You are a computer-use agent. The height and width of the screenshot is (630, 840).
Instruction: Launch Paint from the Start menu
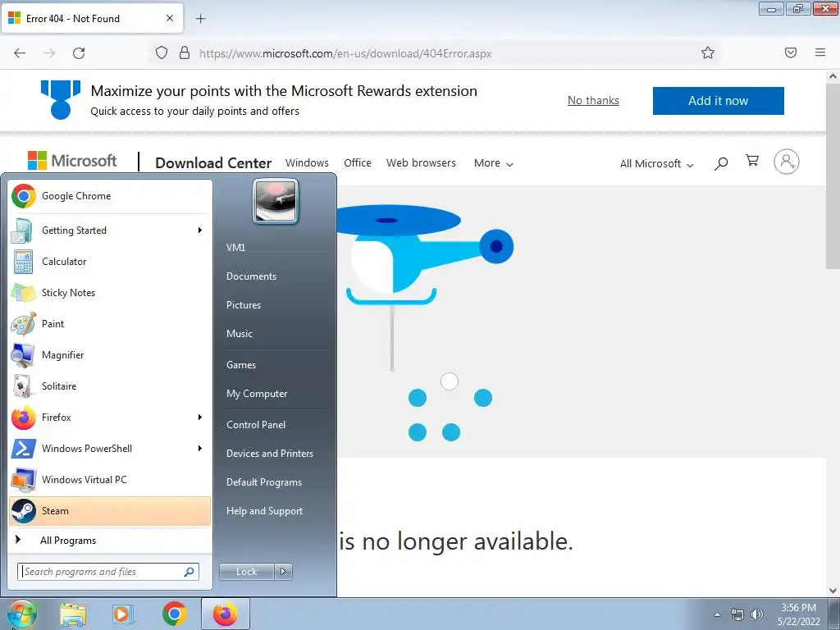[x=110, y=323]
